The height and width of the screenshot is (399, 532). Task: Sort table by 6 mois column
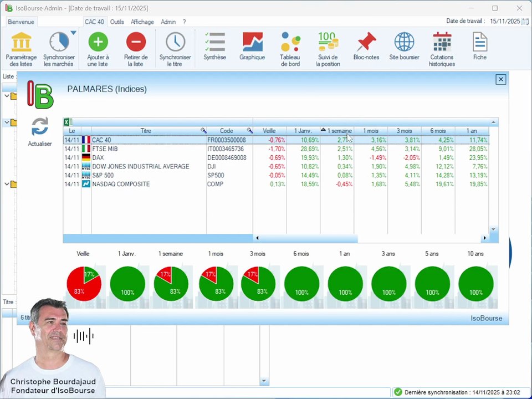point(438,131)
